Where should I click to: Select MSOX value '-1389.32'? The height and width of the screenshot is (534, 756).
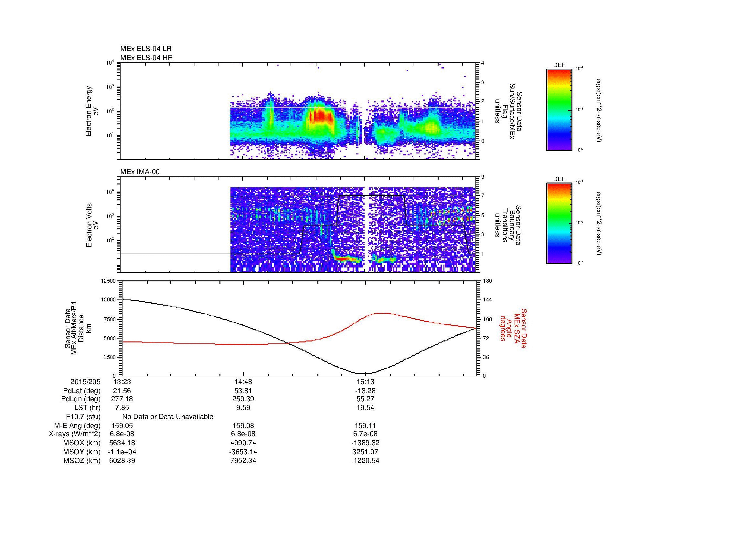365,443
